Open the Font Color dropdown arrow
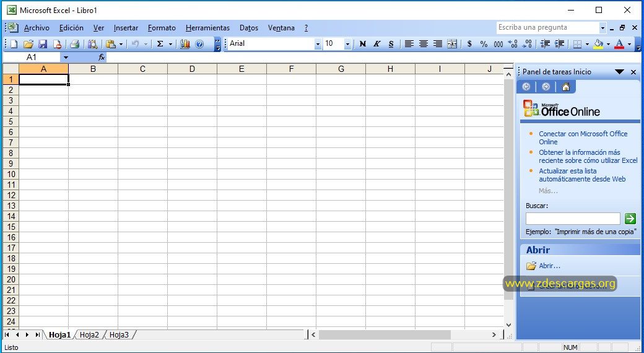This screenshot has width=644, height=353. coord(629,44)
